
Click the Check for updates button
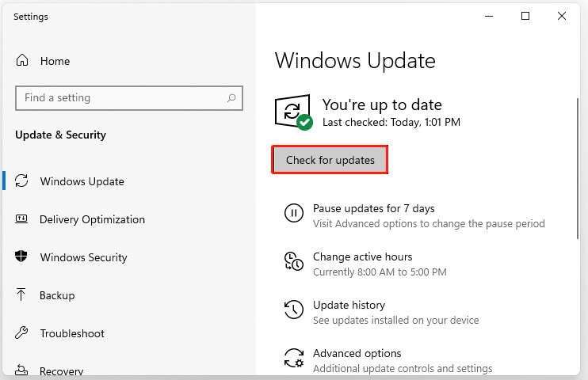coord(330,160)
